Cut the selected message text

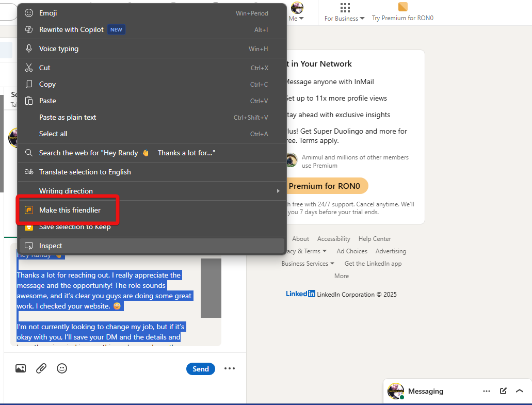(152, 68)
